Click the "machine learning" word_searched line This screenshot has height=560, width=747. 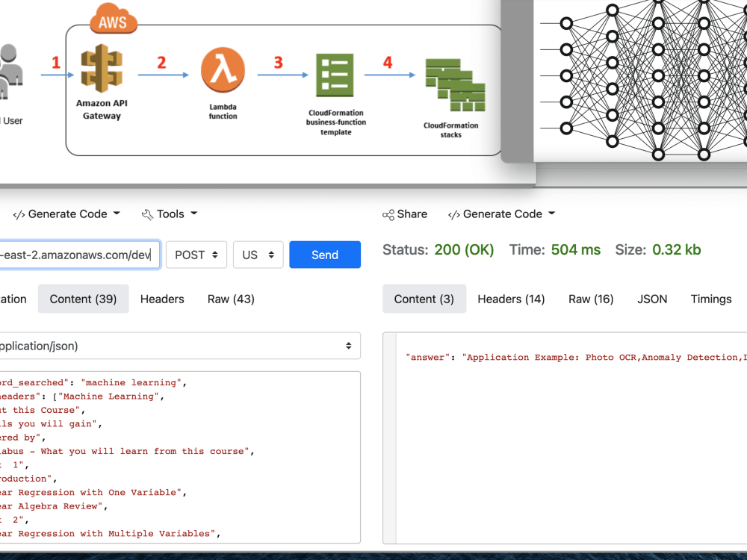93,382
